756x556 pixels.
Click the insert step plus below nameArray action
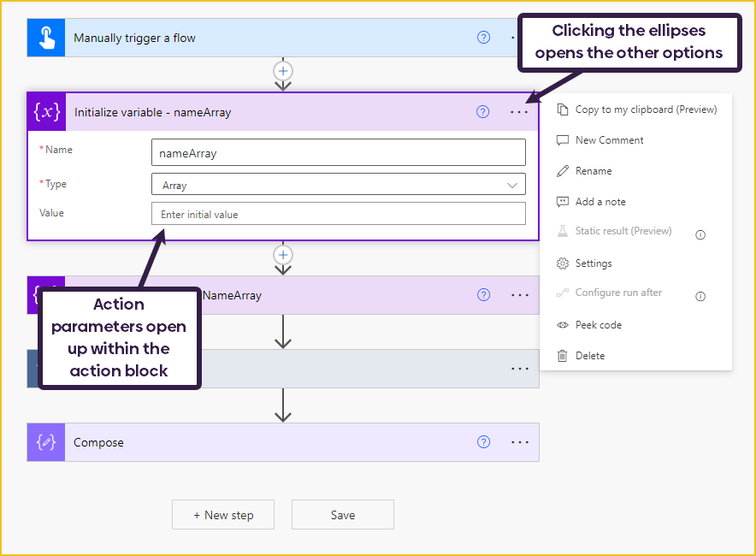pos(283,255)
